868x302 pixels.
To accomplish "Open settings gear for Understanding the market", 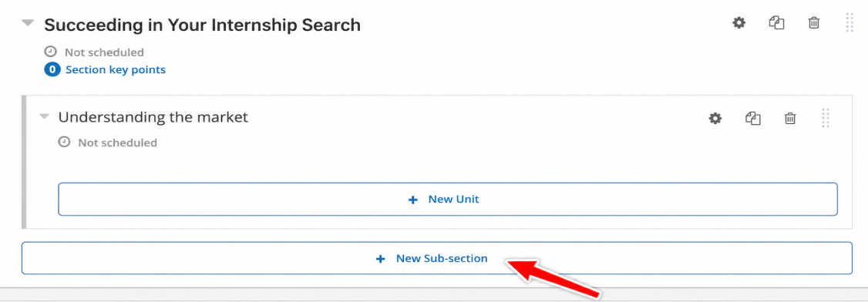I will click(x=715, y=118).
